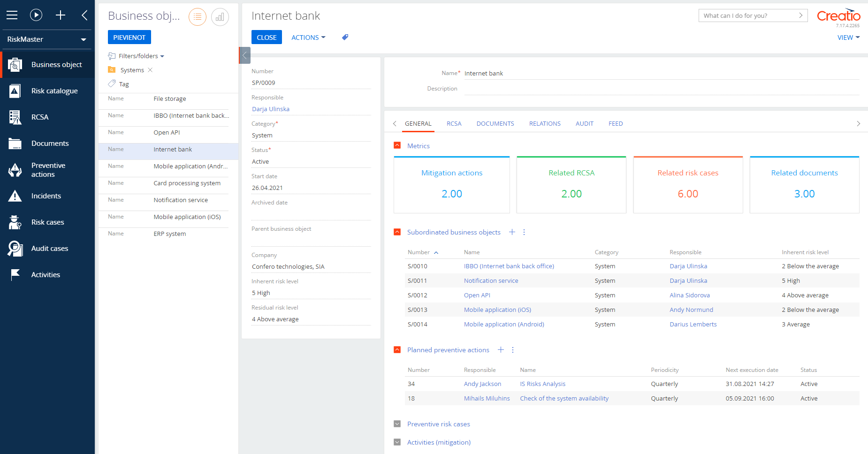Open the RELATIONS tab
This screenshot has height=454, width=868.
click(x=545, y=123)
